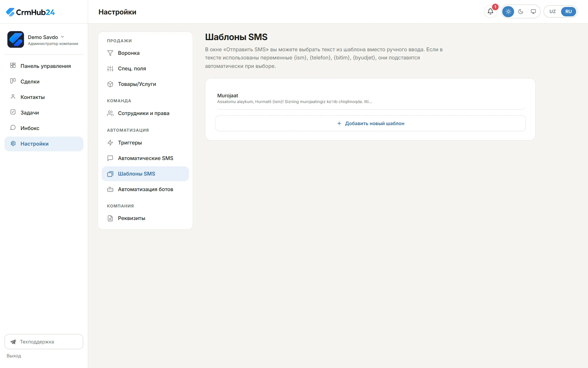Open Триггеры lightning icon

pos(110,143)
